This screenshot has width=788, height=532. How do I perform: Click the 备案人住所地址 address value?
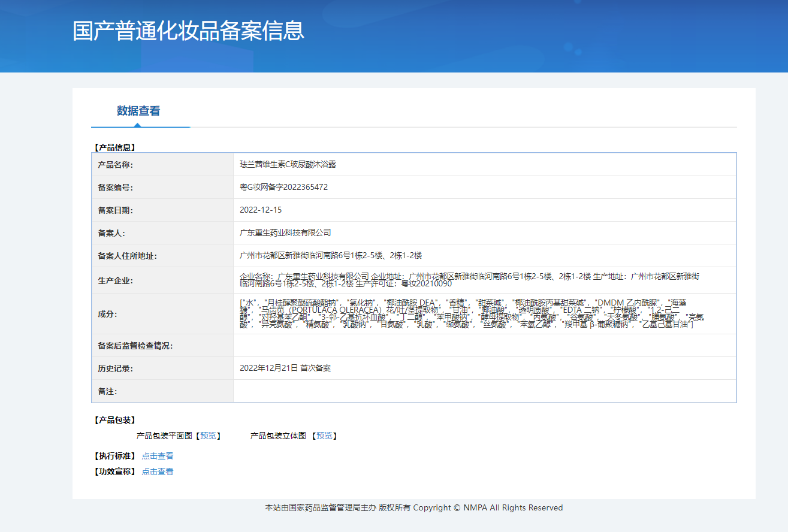point(331,255)
